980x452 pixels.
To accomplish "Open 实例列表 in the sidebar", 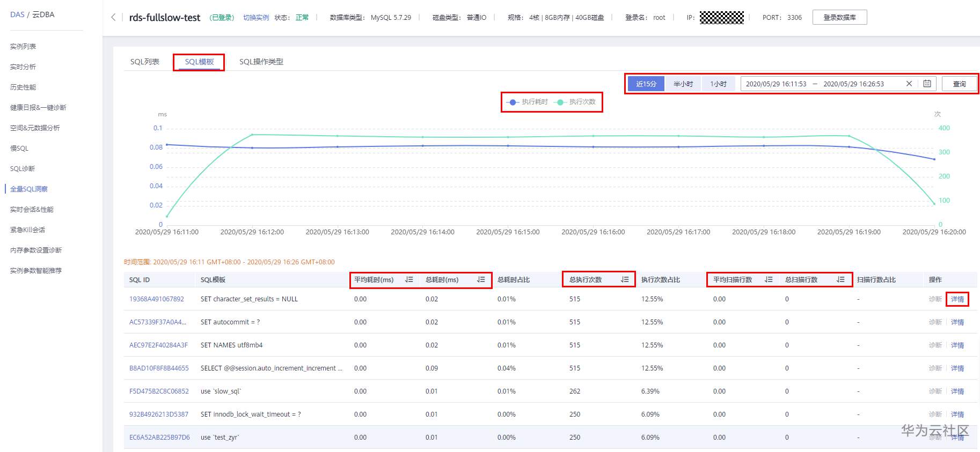I will 23,47.
